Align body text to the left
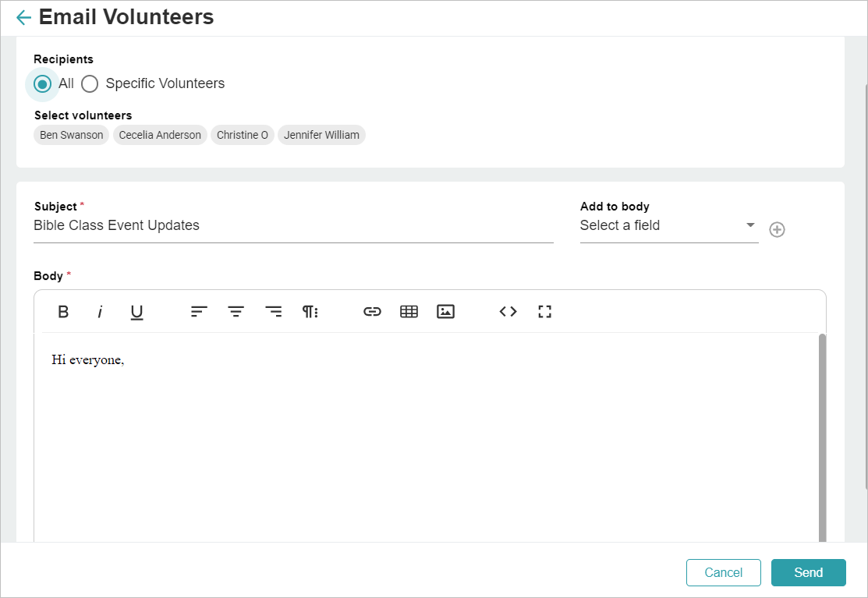The image size is (868, 598). pyautogui.click(x=199, y=312)
